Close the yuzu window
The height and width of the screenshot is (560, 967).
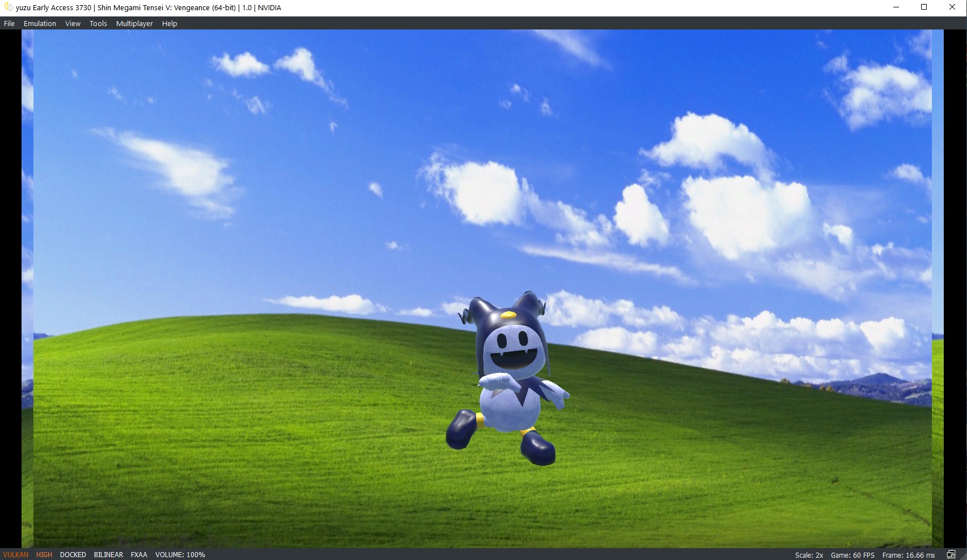[x=952, y=7]
